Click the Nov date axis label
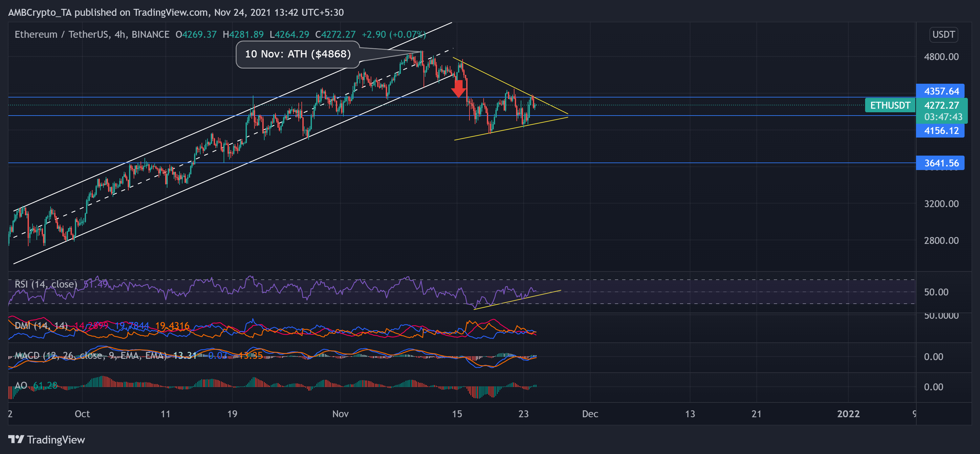The width and height of the screenshot is (980, 454). tap(340, 414)
